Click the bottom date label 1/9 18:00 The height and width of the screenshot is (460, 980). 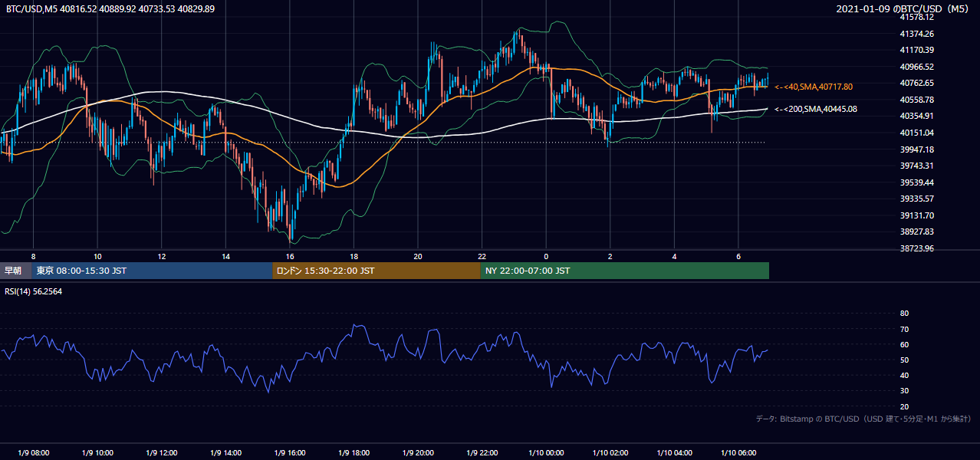point(354,453)
